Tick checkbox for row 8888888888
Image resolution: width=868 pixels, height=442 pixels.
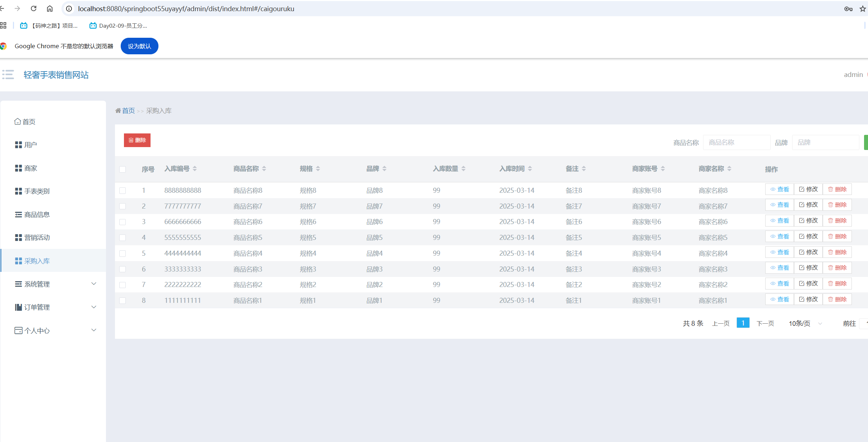123,190
